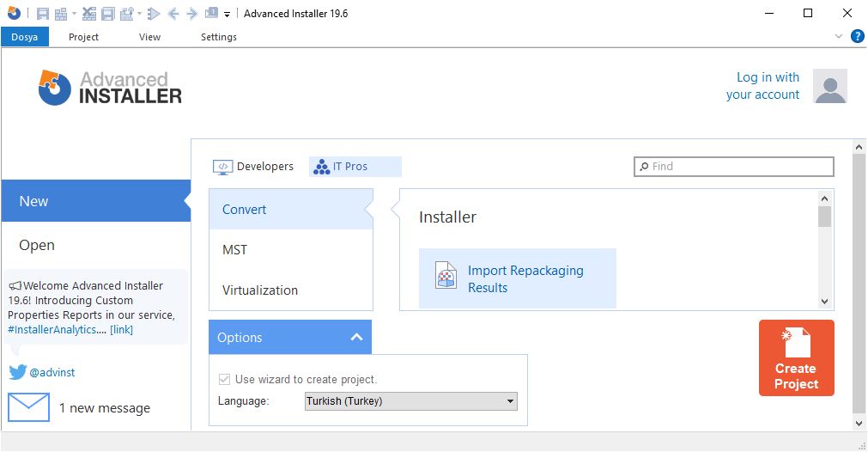Click the 1 new message text
Image resolution: width=868 pixels, height=452 pixels.
[105, 408]
